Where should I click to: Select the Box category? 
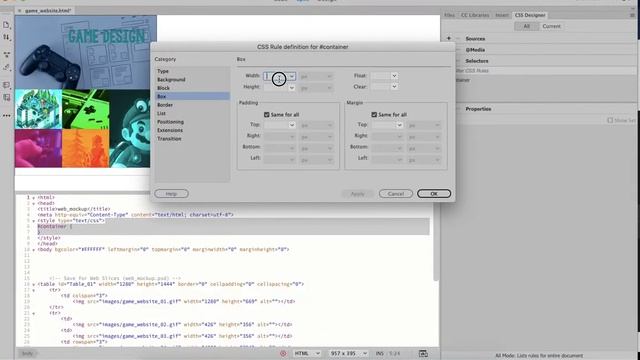(x=192, y=96)
